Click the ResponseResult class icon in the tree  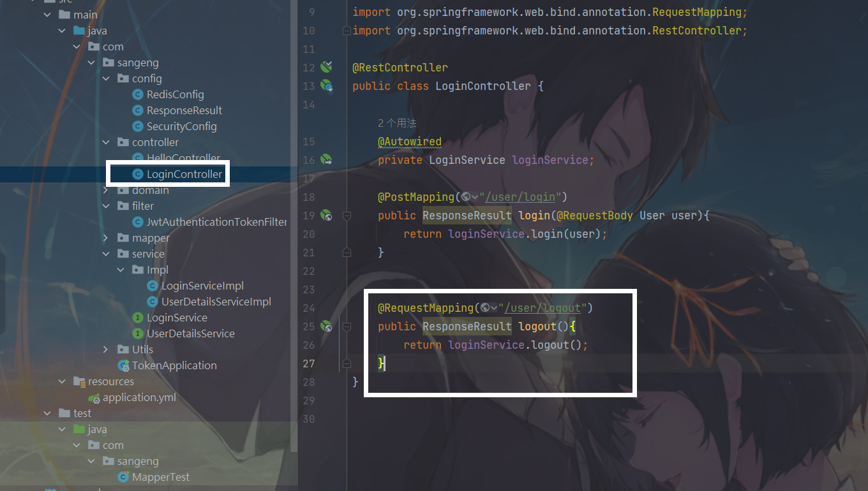137,110
